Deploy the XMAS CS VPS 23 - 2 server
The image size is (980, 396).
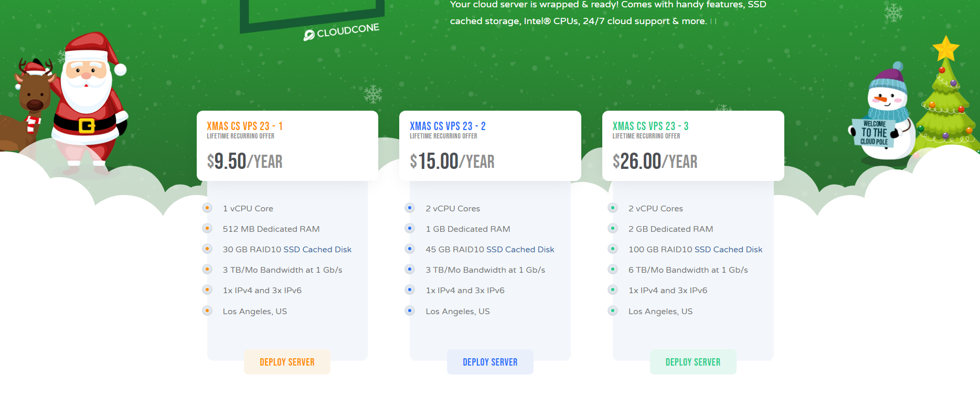490,362
